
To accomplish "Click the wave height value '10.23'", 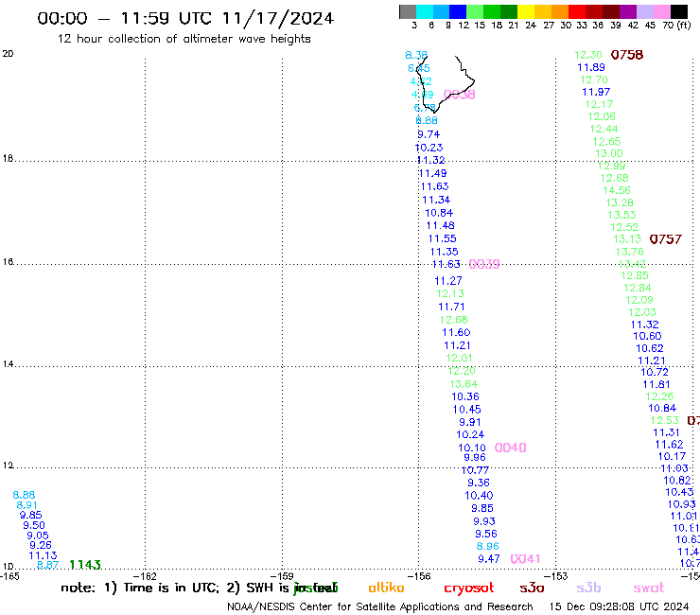I will coord(429,148).
